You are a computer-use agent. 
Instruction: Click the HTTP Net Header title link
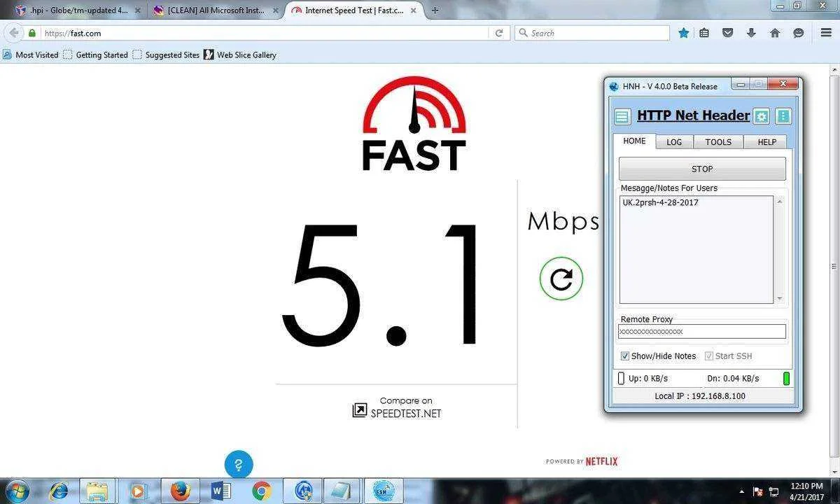693,115
